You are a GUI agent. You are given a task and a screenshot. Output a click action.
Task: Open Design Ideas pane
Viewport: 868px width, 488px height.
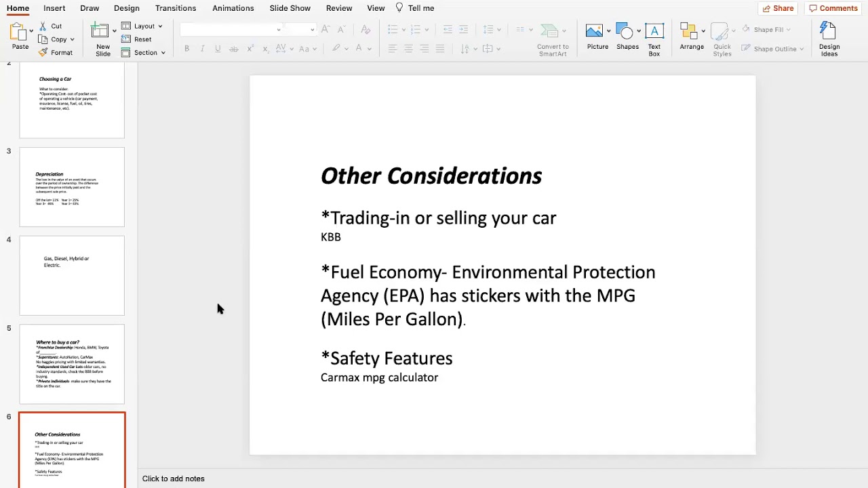click(829, 39)
